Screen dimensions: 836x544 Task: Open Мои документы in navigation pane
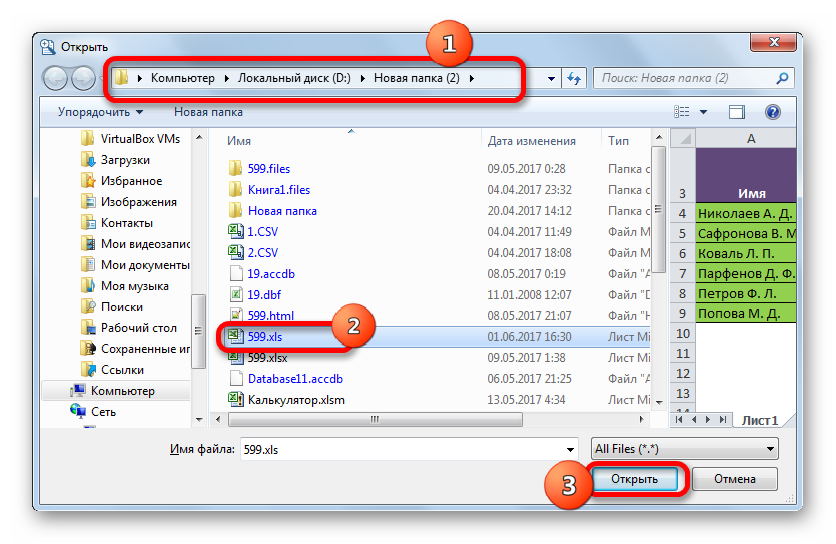pos(145,265)
